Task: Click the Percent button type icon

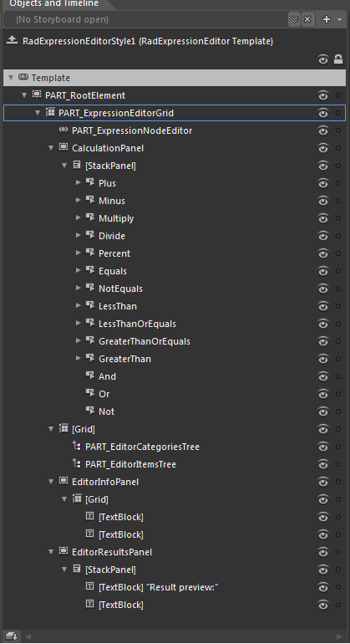Action: click(x=90, y=253)
